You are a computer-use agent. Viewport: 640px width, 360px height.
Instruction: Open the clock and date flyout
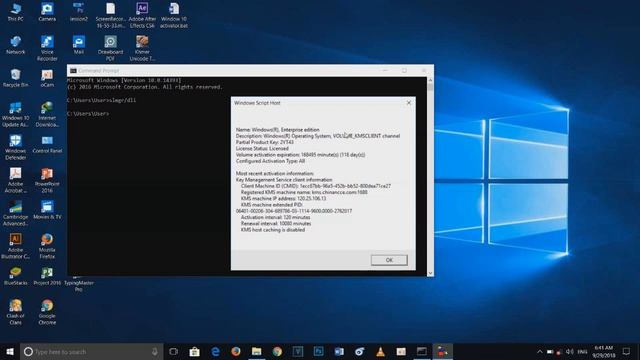(x=604, y=351)
